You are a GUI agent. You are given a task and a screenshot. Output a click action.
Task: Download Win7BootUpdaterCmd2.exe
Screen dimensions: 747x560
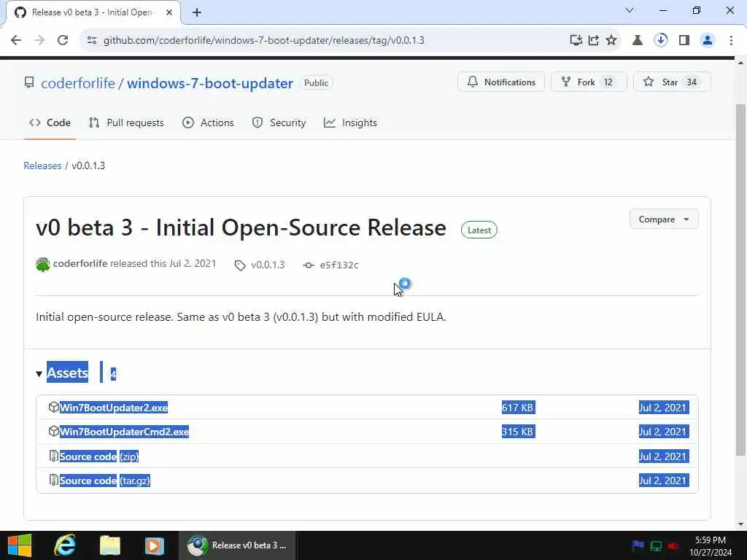[x=124, y=432]
